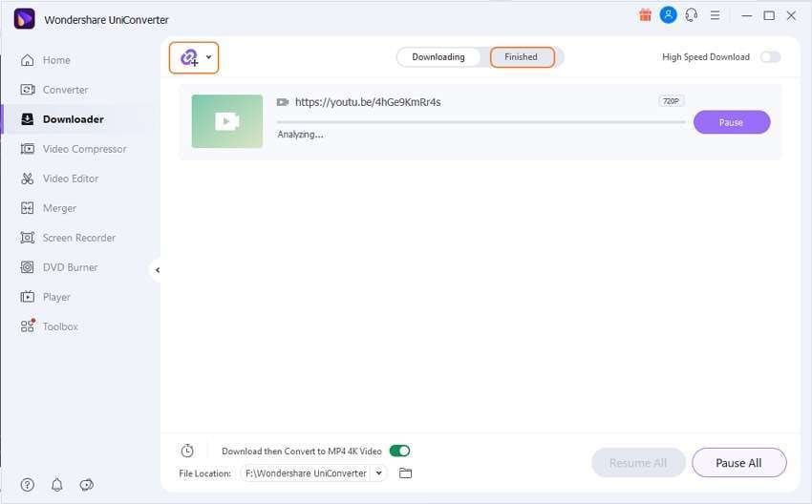Open the user account profile icon
The image size is (812, 504).
(x=668, y=15)
